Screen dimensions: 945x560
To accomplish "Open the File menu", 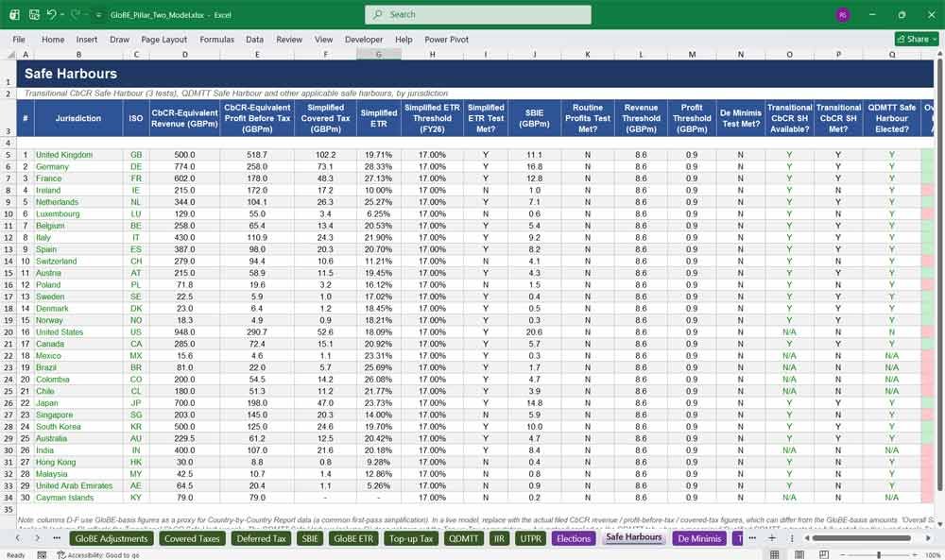I will pyautogui.click(x=19, y=39).
